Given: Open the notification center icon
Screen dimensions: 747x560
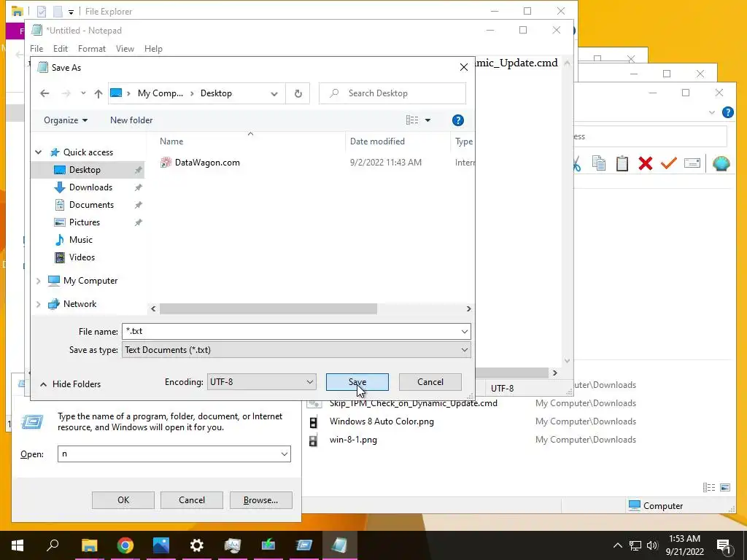Looking at the screenshot, I should (724, 546).
